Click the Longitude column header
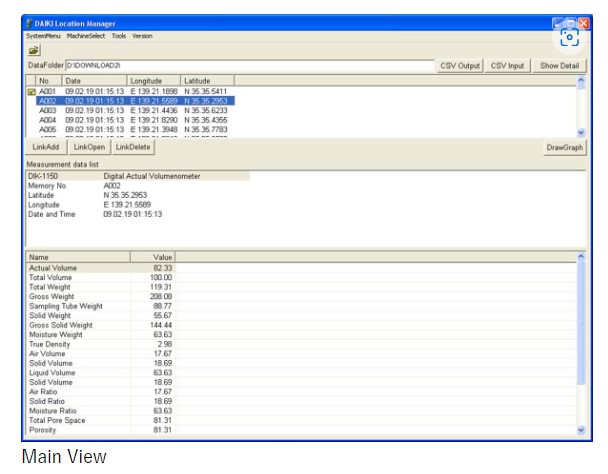 (x=154, y=81)
